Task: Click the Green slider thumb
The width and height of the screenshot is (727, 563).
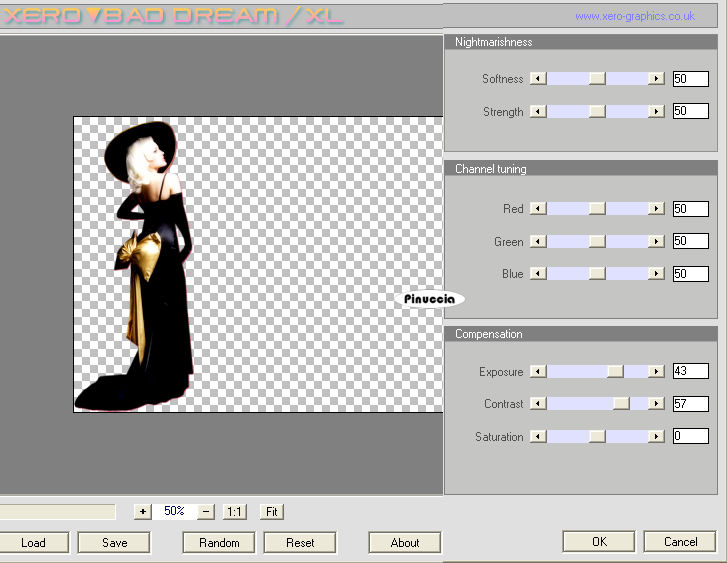Action: [597, 241]
